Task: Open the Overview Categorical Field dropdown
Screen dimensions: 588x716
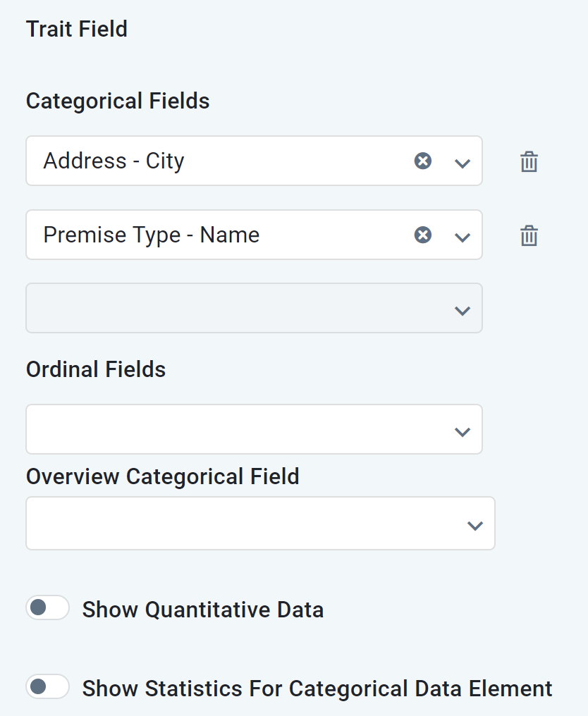Action: click(x=475, y=524)
